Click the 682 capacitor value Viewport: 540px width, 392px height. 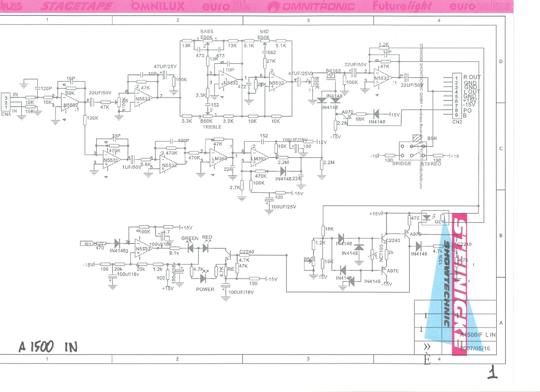(272, 52)
